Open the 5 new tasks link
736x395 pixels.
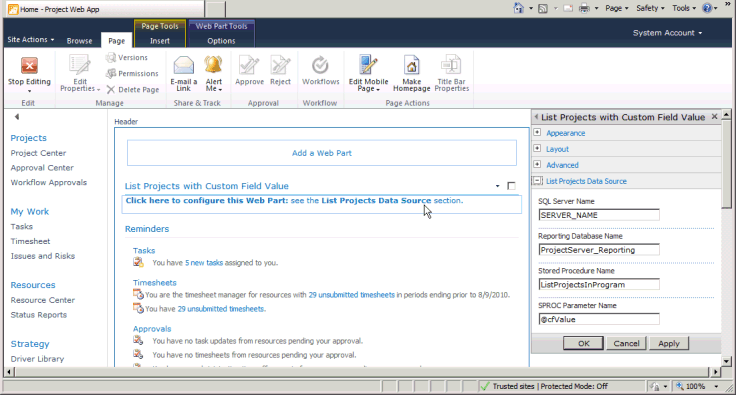(x=204, y=263)
